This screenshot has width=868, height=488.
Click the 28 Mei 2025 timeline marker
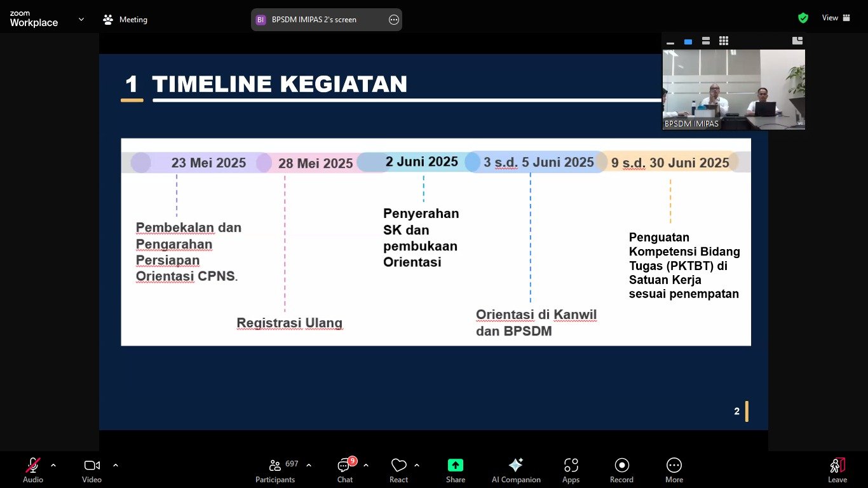315,163
